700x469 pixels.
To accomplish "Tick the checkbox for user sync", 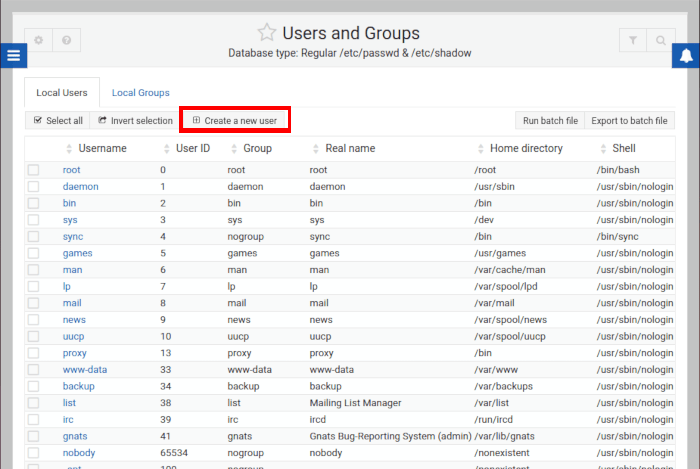I will point(33,237).
